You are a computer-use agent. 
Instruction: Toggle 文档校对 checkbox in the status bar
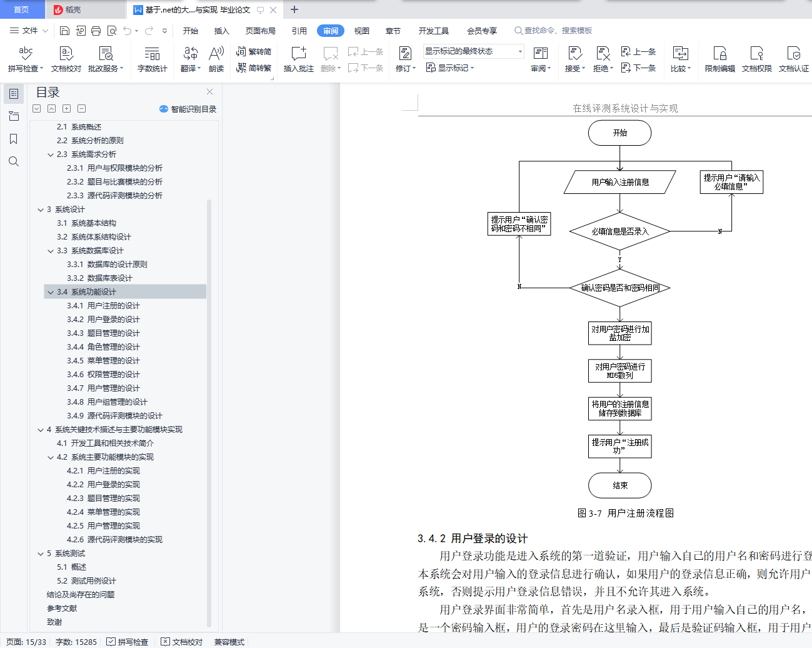coord(182,642)
